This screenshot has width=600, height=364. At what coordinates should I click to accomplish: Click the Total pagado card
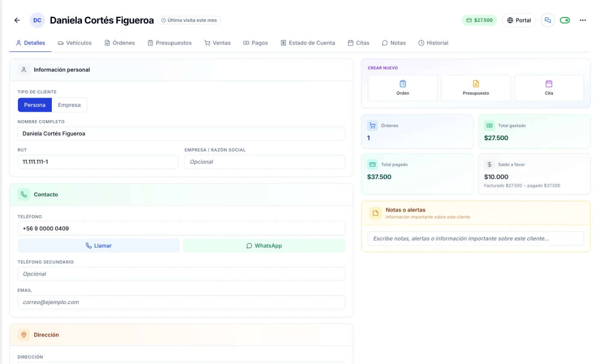pyautogui.click(x=417, y=174)
